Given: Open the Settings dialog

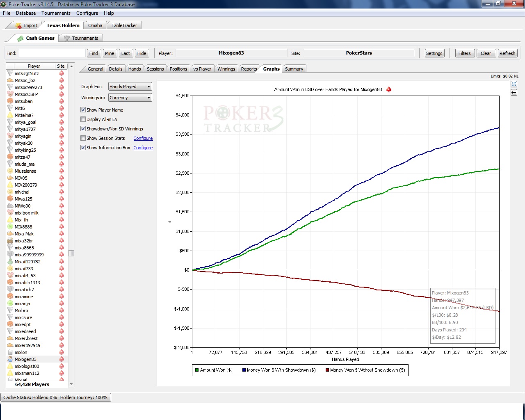Looking at the screenshot, I should pos(434,53).
